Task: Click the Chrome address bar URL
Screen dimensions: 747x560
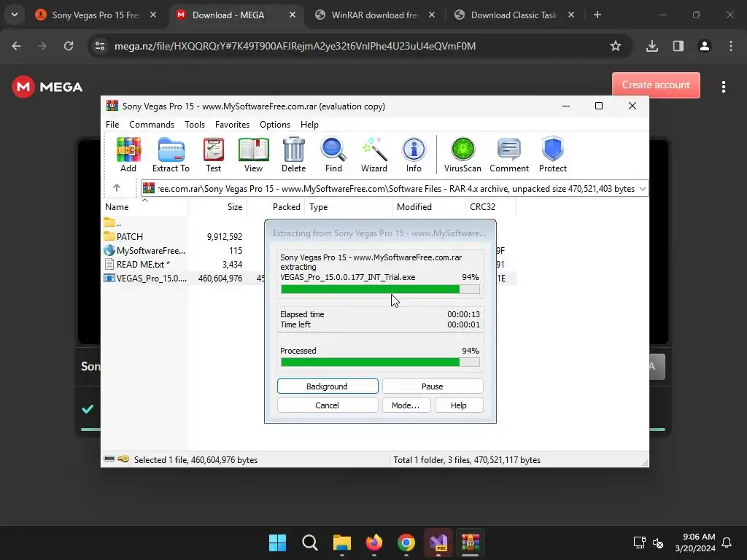Action: tap(295, 46)
